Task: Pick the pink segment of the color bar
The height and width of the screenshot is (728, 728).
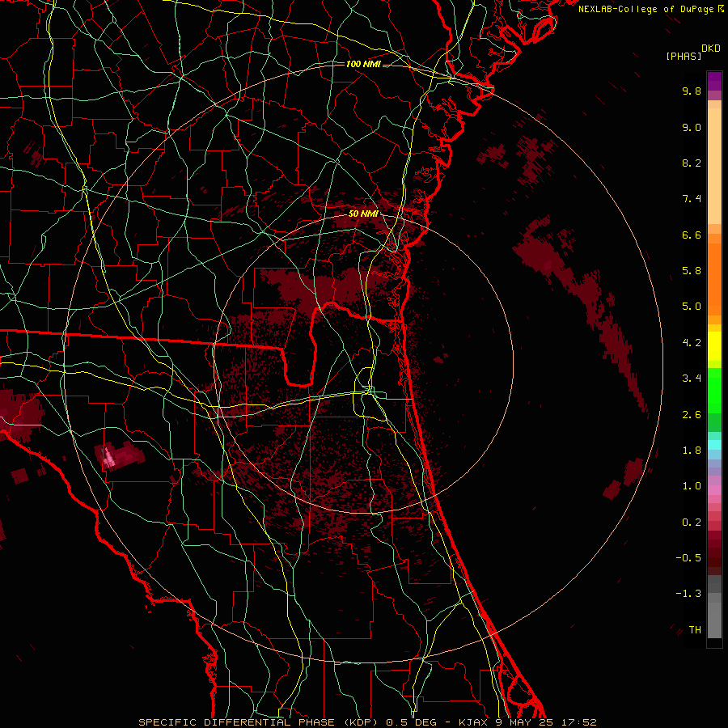Action: click(714, 490)
